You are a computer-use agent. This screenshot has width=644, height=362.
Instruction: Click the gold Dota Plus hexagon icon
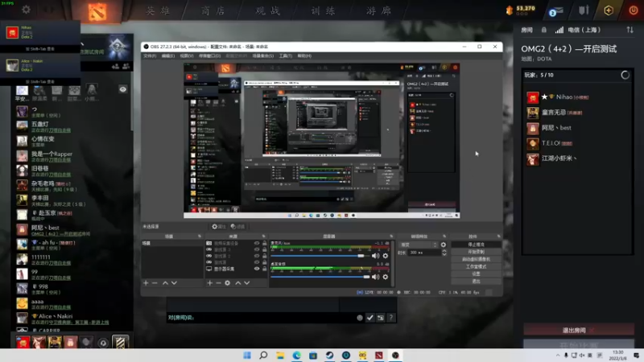[x=609, y=10]
